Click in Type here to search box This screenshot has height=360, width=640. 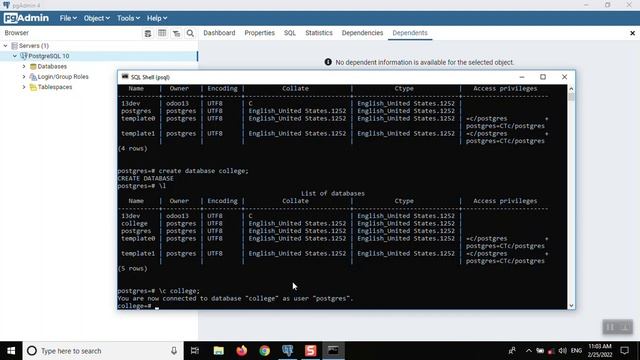102,351
